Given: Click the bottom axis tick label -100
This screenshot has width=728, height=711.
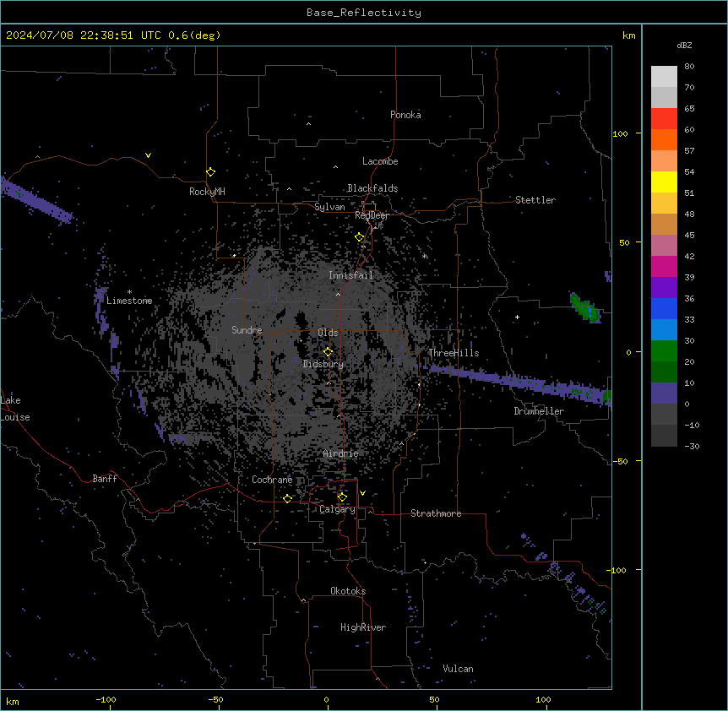Looking at the screenshot, I should pyautogui.click(x=106, y=699).
